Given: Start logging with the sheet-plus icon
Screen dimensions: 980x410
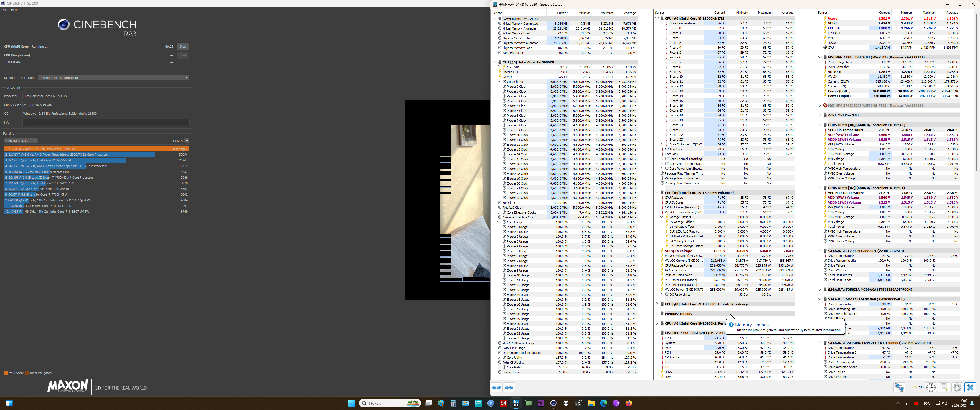Looking at the screenshot, I should (x=944, y=387).
